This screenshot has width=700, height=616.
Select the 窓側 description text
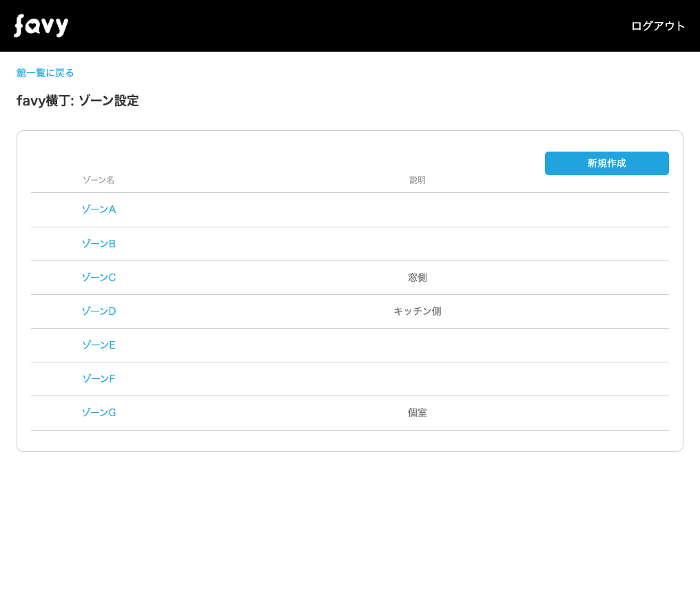click(x=418, y=278)
